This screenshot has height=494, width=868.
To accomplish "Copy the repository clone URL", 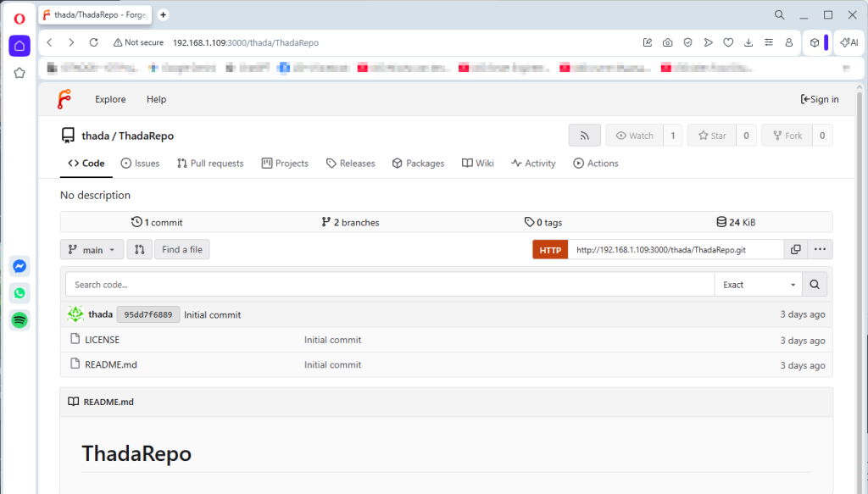I will tap(795, 249).
